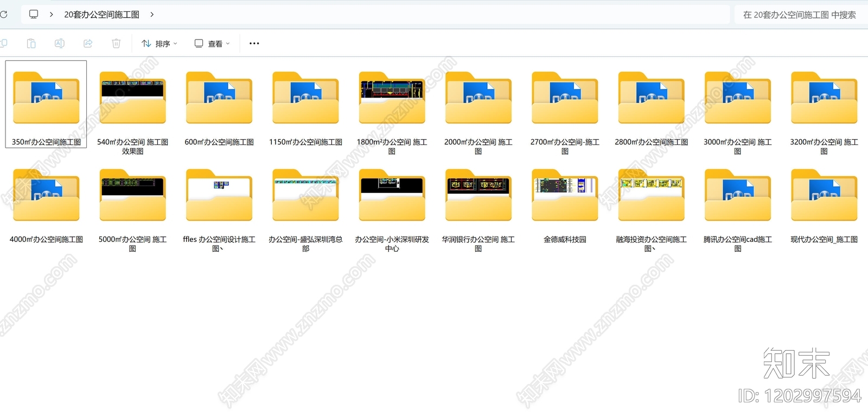
Task: Click the Share toolbar icon
Action: pos(88,43)
